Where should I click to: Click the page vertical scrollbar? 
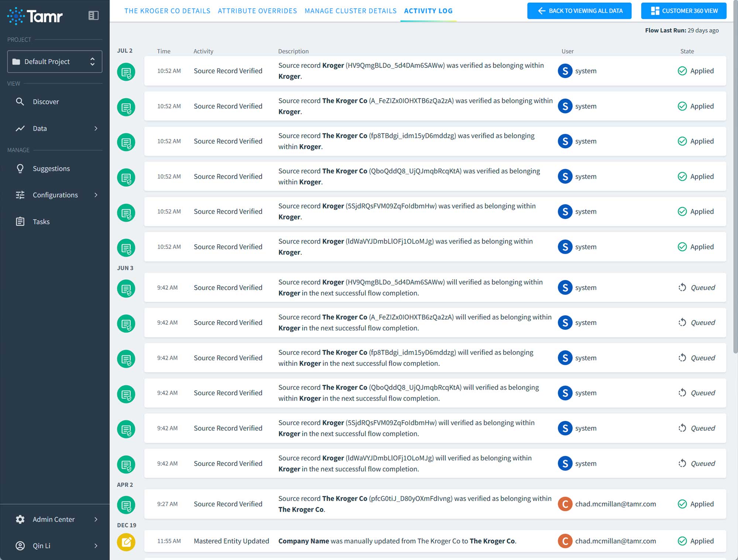(735, 177)
